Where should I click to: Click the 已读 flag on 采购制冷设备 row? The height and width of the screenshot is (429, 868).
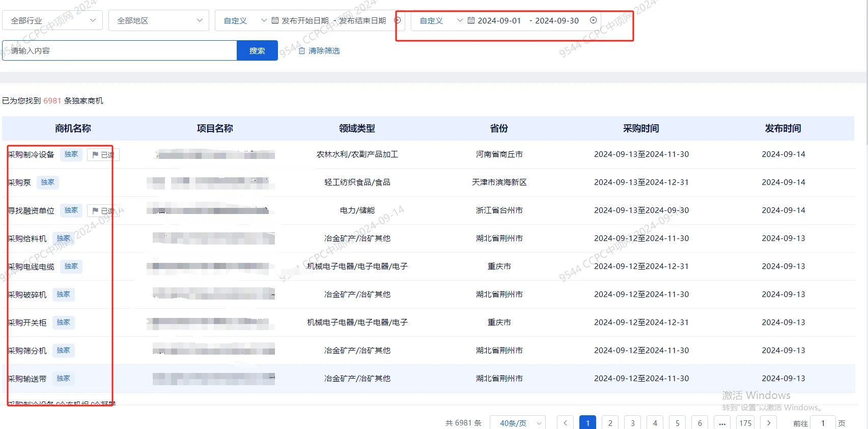coord(103,155)
